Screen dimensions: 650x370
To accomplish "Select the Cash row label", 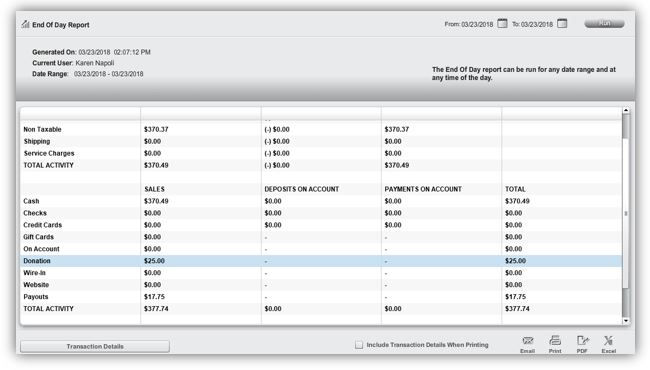I will (x=32, y=201).
